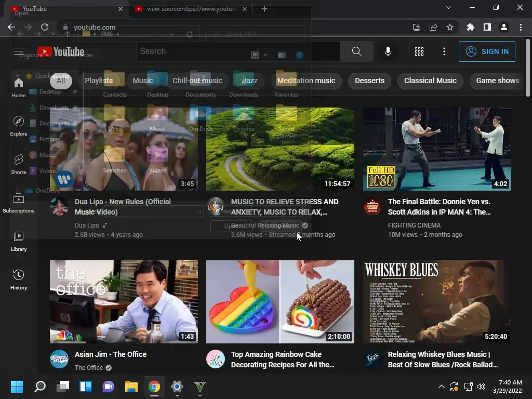532x399 pixels.
Task: Open Library in sidebar
Action: (x=19, y=241)
